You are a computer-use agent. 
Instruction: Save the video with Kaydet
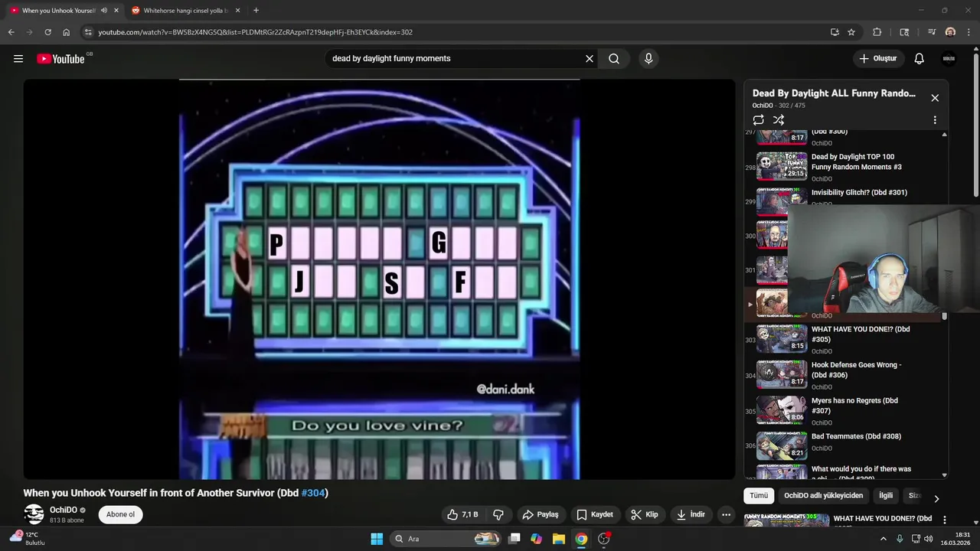pyautogui.click(x=595, y=515)
